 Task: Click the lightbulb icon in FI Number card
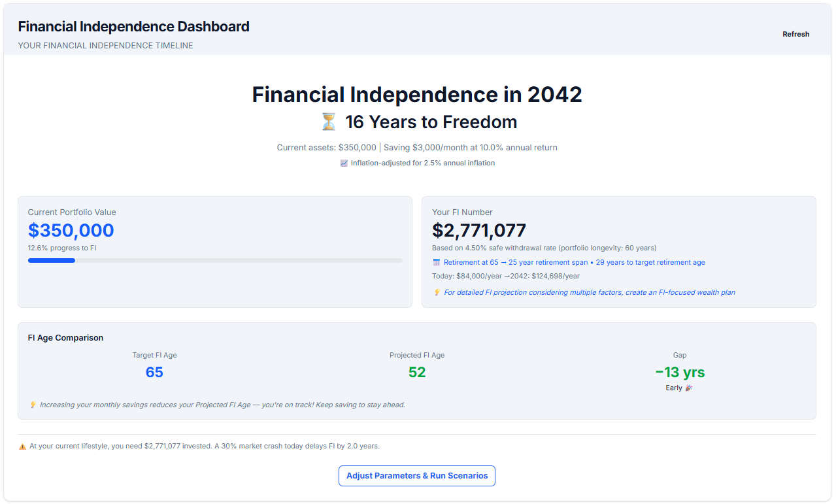pos(437,292)
